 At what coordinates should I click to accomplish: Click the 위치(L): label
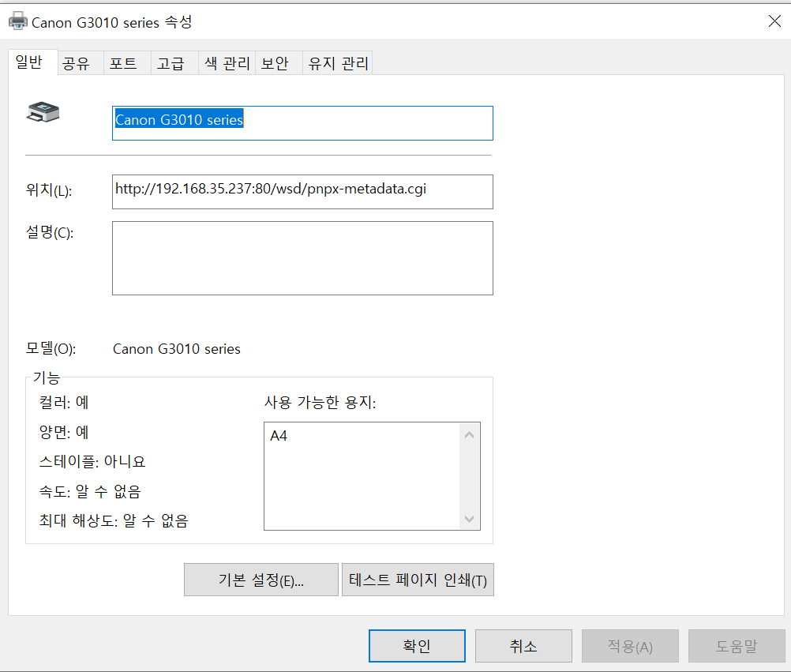coord(49,190)
